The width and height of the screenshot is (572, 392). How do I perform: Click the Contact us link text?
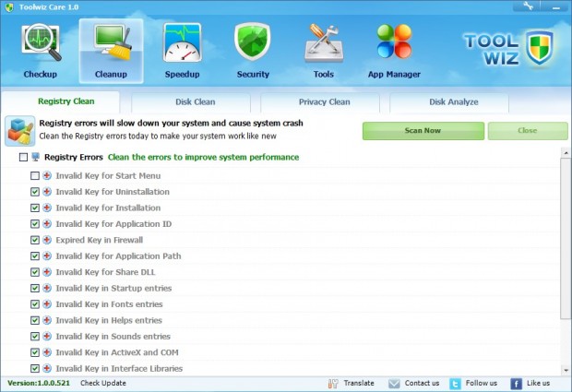[422, 384]
